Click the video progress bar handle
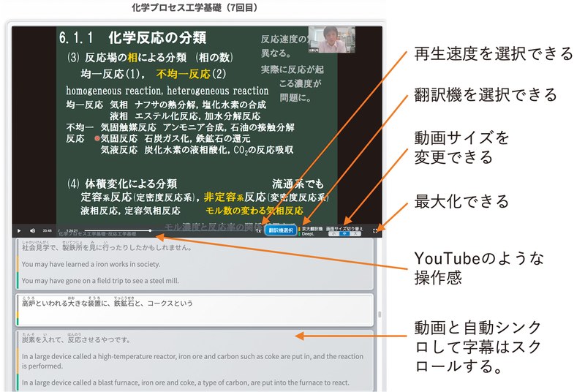The height and width of the screenshot is (392, 585). coord(151,230)
